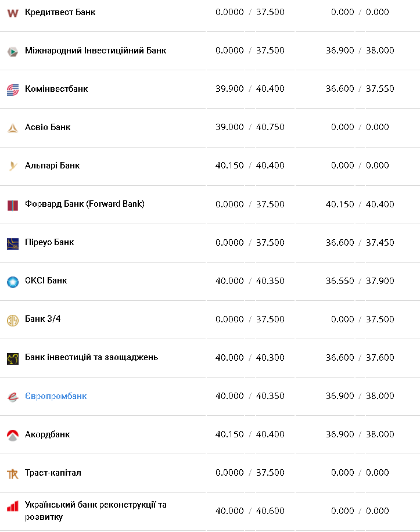
Task: Click the 40.150 / 40.400 rate for Альпарі Банк
Action: (x=250, y=166)
